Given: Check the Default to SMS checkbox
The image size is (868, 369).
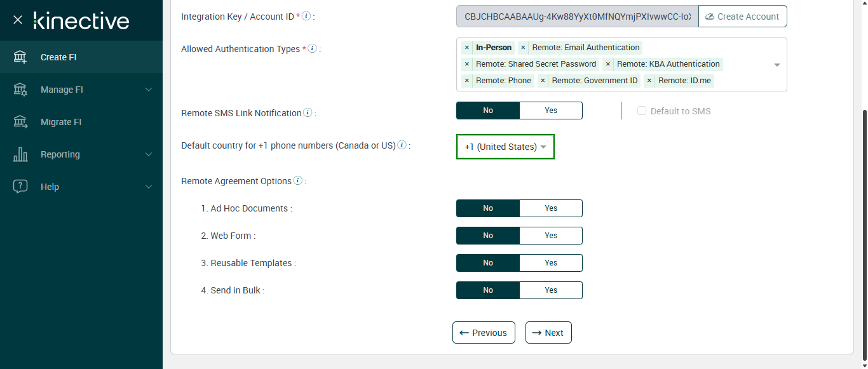Looking at the screenshot, I should 642,111.
